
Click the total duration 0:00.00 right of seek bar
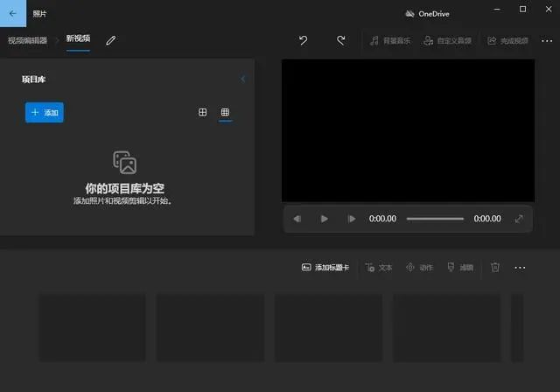click(x=487, y=219)
